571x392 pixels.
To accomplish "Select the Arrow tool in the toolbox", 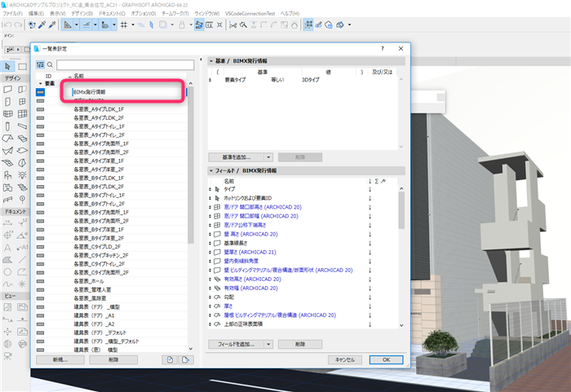I will (7, 66).
